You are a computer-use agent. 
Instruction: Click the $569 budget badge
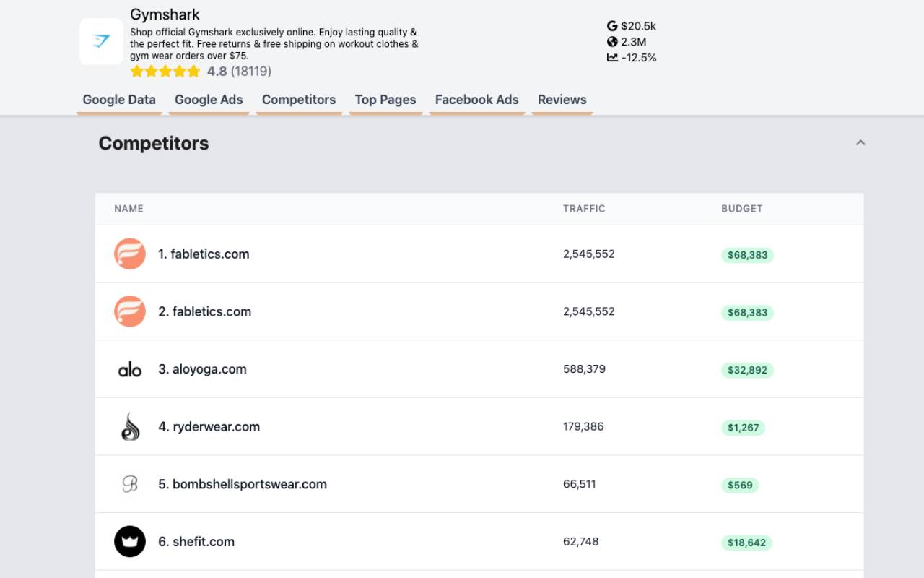pyautogui.click(x=740, y=486)
